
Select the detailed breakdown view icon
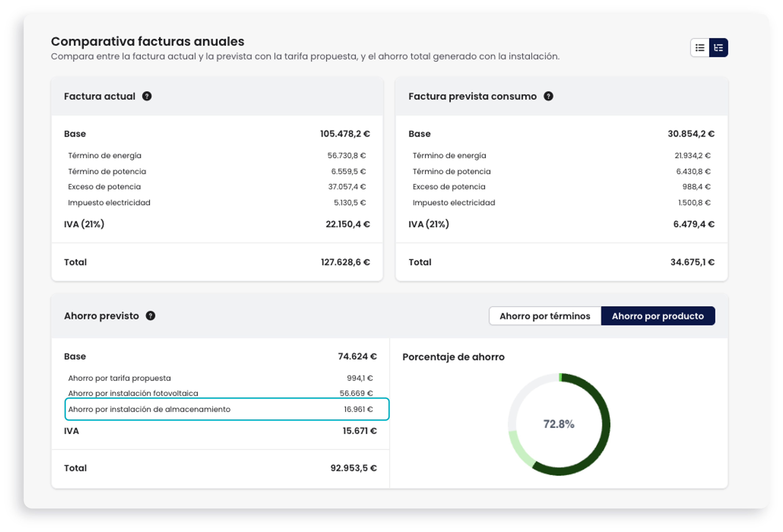click(718, 48)
